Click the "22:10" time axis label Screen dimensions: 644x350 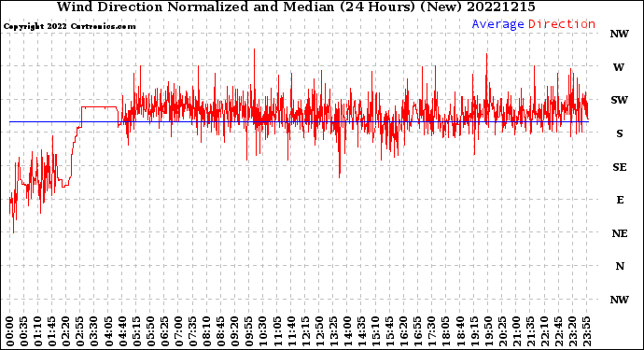click(x=545, y=331)
